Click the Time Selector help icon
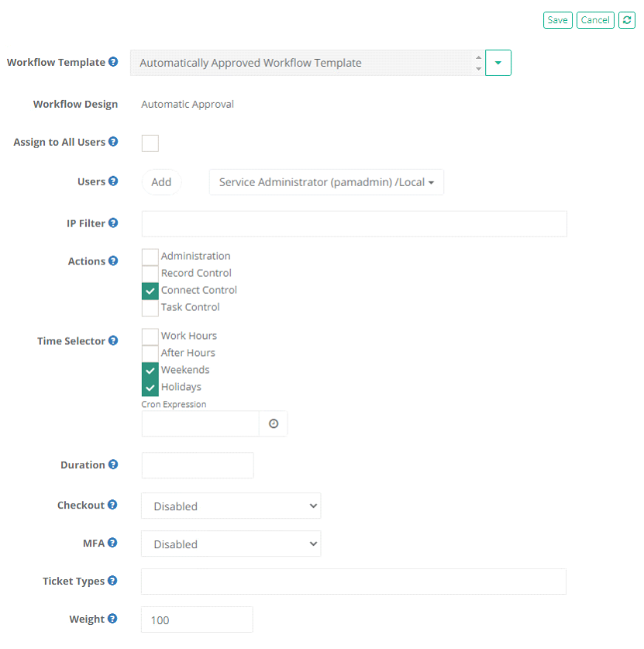Screen dimensions: 644x649 tap(114, 340)
